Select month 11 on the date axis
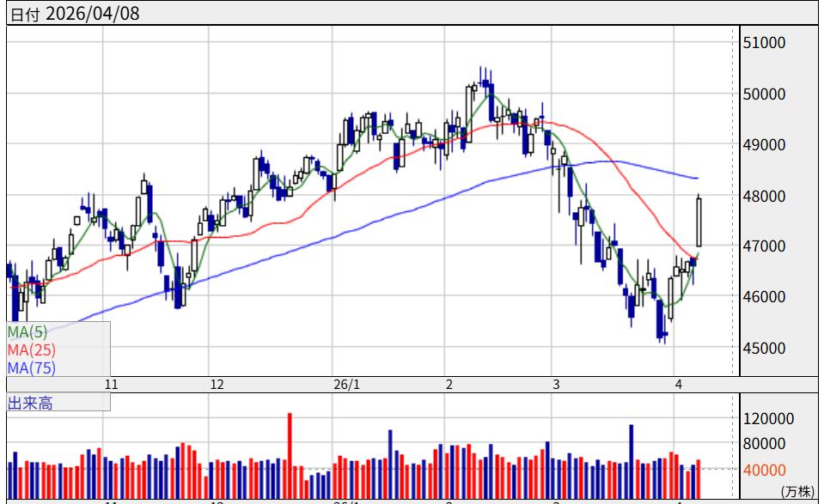The width and height of the screenshot is (824, 504). (110, 385)
